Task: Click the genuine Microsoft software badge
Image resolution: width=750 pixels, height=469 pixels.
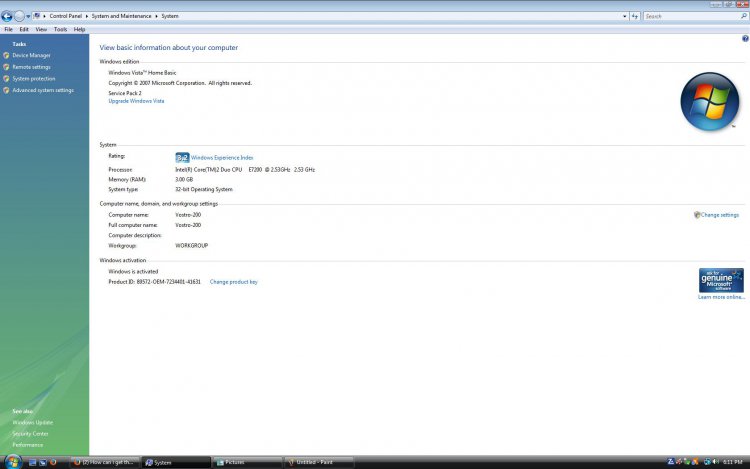Action: (x=721, y=280)
